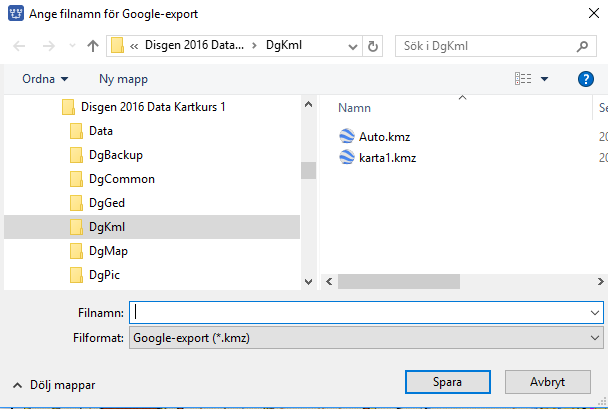Open the Filformat Google-export dropdown
This screenshot has height=409, width=608.
click(366, 338)
